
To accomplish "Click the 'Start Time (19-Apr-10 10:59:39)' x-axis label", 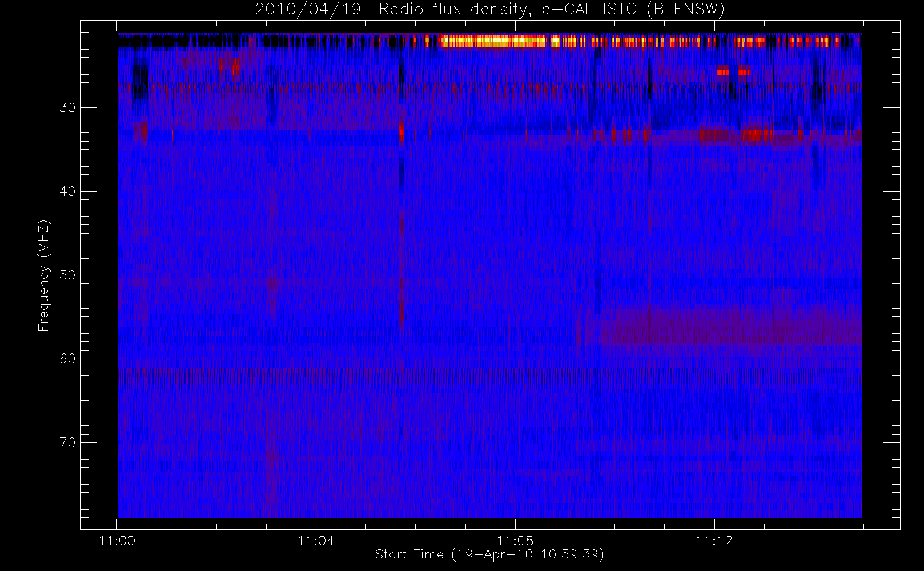I will point(489,554).
